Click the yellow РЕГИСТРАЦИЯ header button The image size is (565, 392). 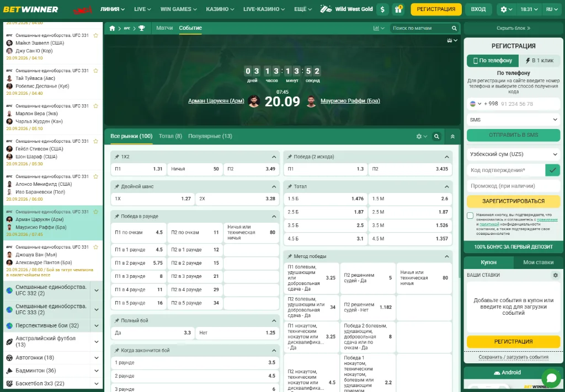(436, 9)
